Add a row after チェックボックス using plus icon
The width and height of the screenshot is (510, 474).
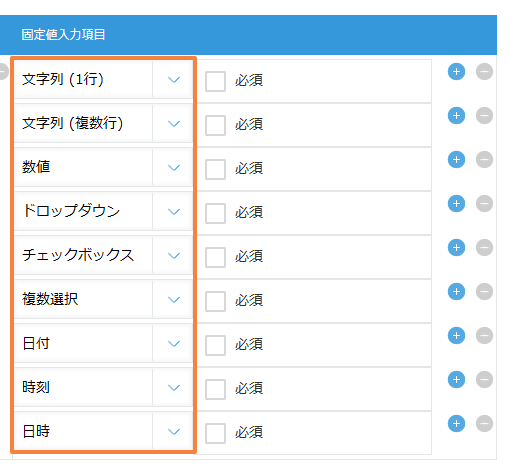click(x=456, y=248)
